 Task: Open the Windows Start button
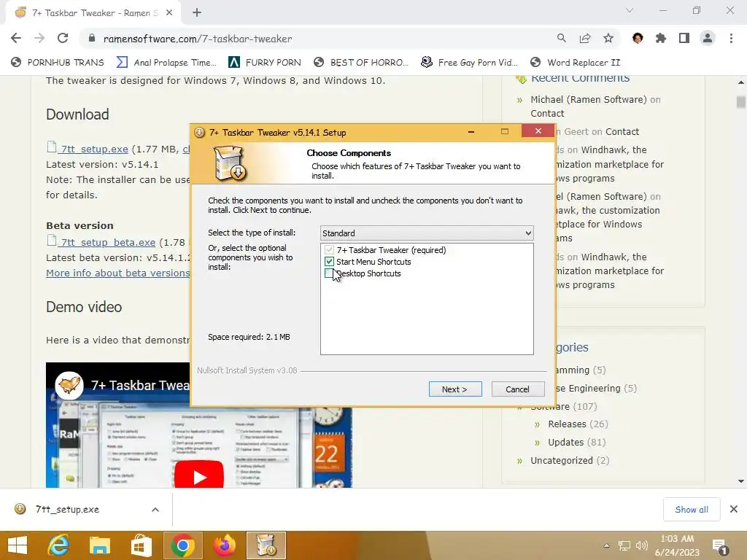click(x=18, y=545)
